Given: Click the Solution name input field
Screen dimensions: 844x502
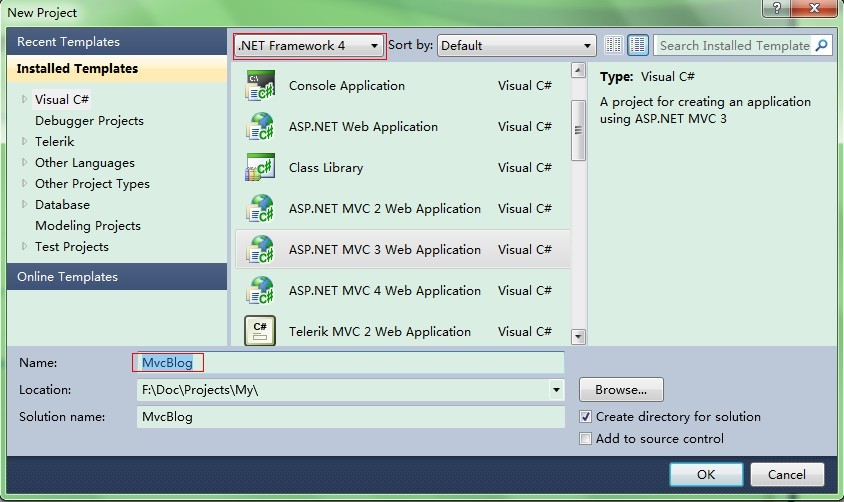Looking at the screenshot, I should tap(350, 416).
